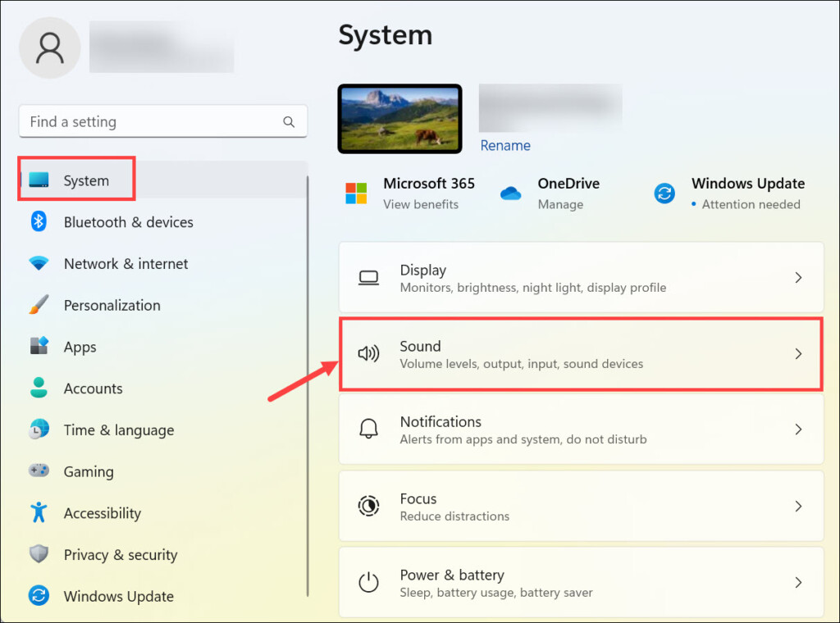Select the Network & internet Wi-Fi icon
The width and height of the screenshot is (840, 623).
(x=39, y=263)
